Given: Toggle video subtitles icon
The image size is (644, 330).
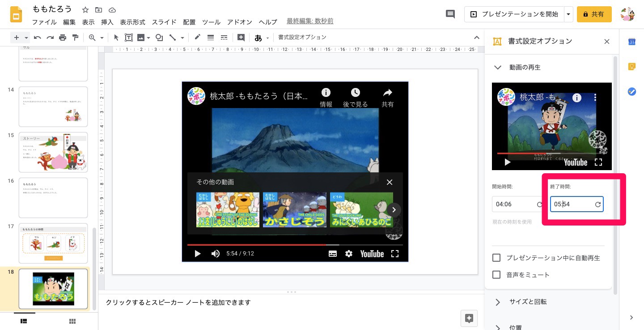Looking at the screenshot, I should point(333,254).
